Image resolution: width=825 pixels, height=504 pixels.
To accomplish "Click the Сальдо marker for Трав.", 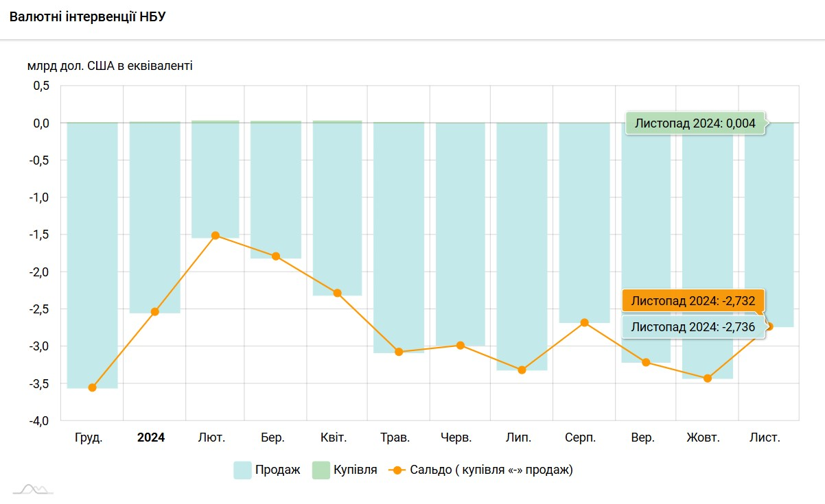I will (x=399, y=352).
